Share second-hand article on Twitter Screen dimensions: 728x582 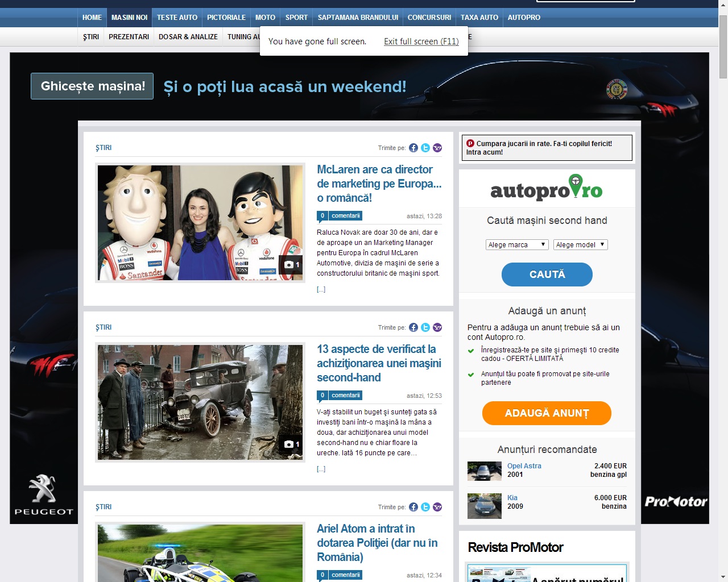click(x=425, y=327)
